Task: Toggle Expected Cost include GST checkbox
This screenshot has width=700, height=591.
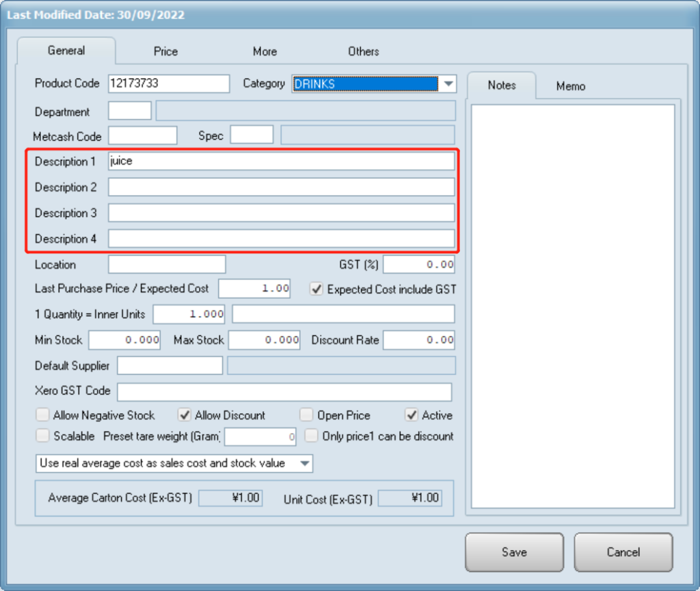Action: click(317, 289)
